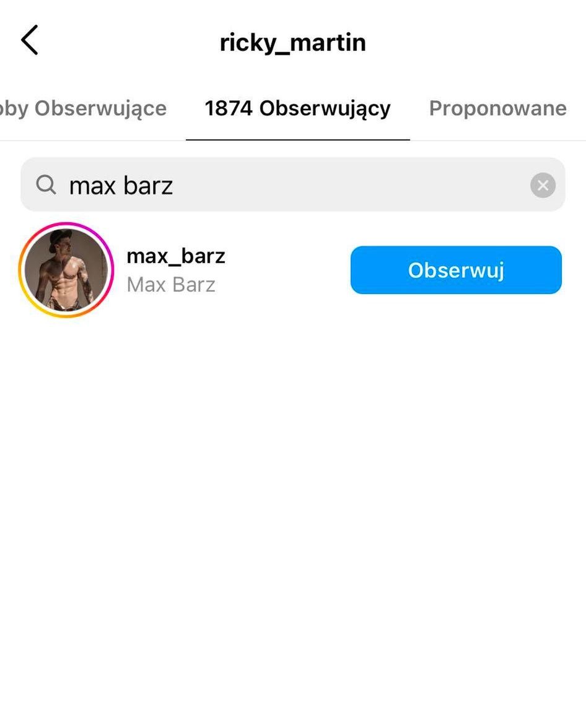Image resolution: width=586 pixels, height=728 pixels.
Task: Return to ricky_martin profile via back chevron
Action: pyautogui.click(x=29, y=40)
